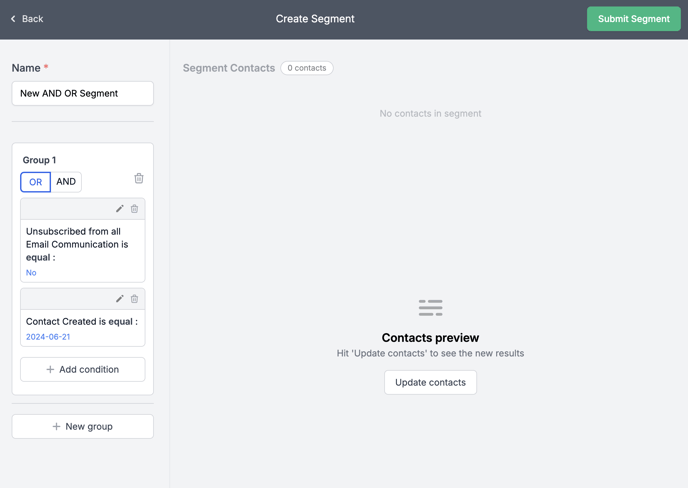Click the Back arrow chevron icon
The height and width of the screenshot is (488, 688).
coord(13,19)
